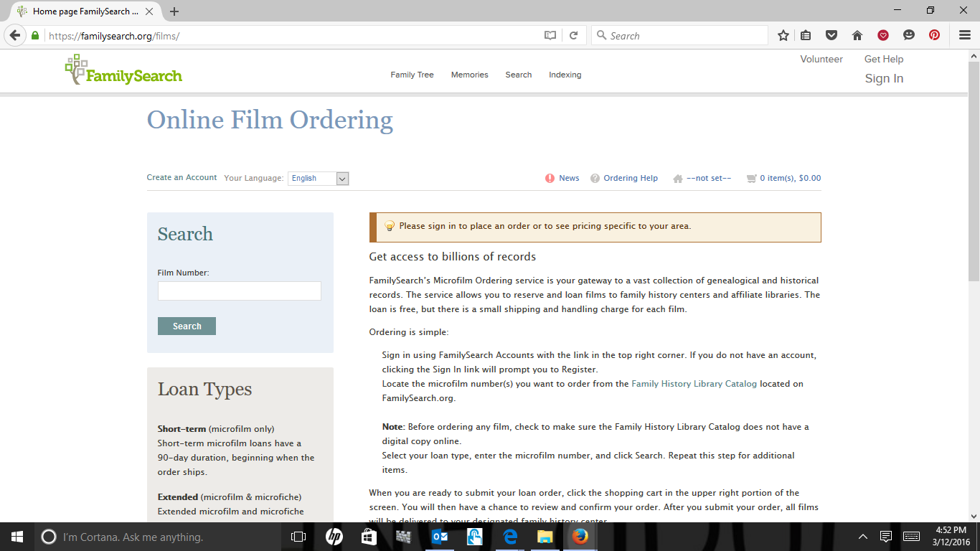This screenshot has height=551, width=980.
Task: Click the Ordering Help link text
Action: coord(631,178)
